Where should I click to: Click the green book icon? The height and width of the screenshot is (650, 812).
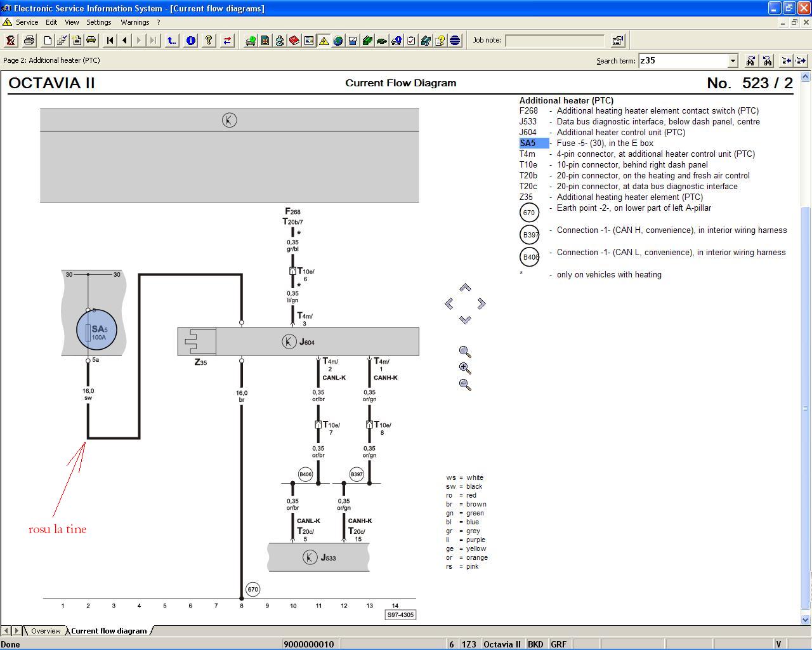367,41
